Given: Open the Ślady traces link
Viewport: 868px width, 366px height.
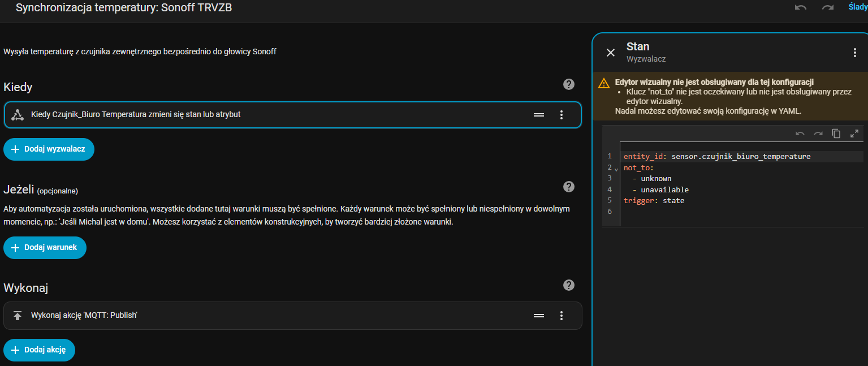Looking at the screenshot, I should pyautogui.click(x=858, y=7).
